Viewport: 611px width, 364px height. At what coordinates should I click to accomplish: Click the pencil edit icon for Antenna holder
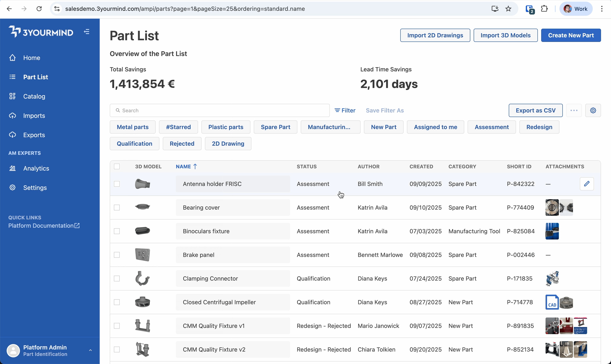tap(586, 184)
